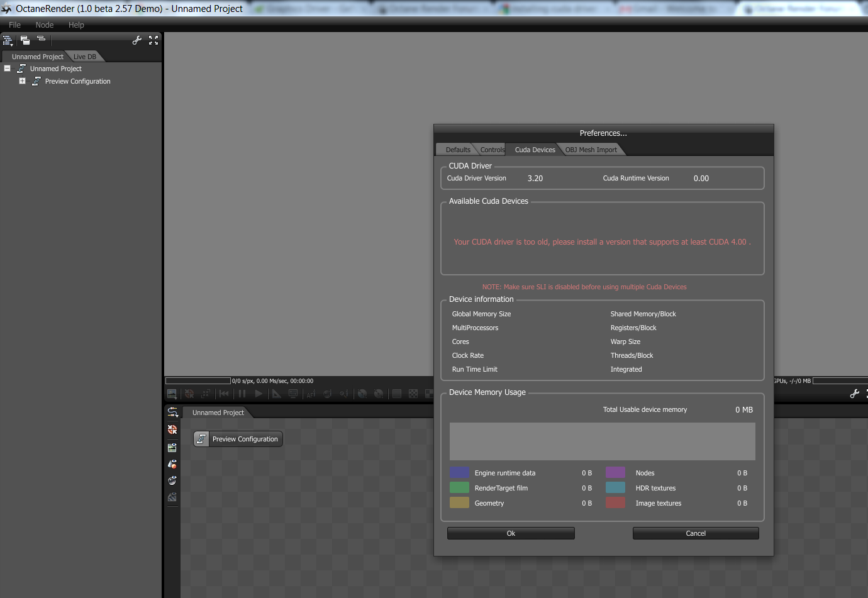Select the Unnamed Project graph editor tab

click(218, 413)
